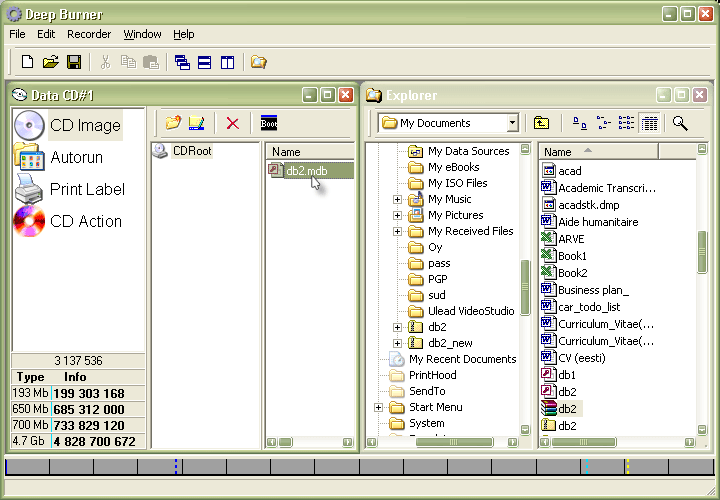Click the add folder icon in Data CD toolbar
Screen dimensions: 720x500
173,123
